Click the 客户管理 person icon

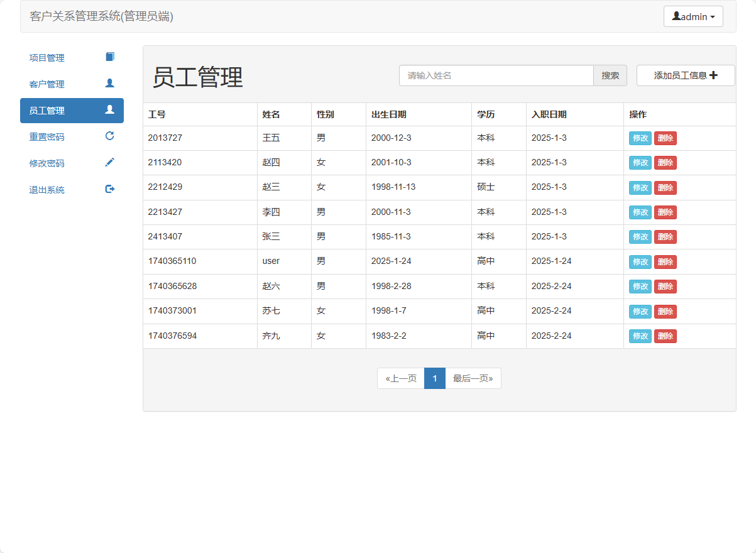point(109,83)
